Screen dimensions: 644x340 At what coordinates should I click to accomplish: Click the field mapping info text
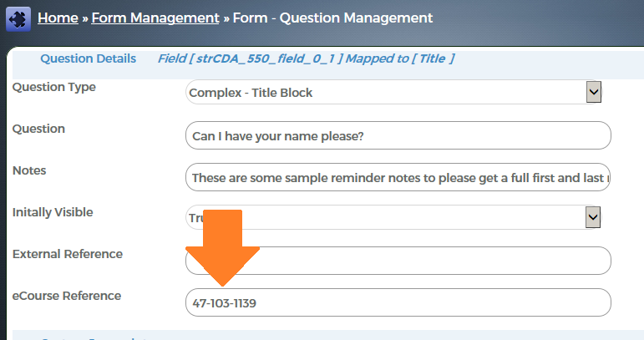click(306, 58)
